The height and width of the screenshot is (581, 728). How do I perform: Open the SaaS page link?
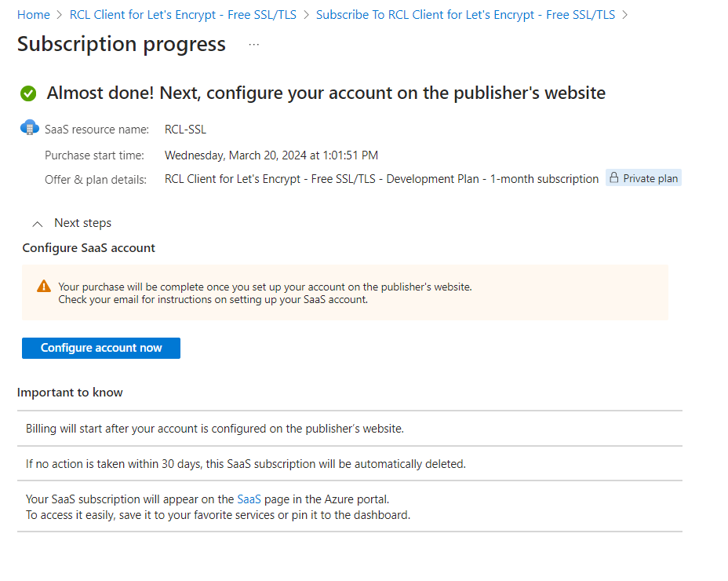(249, 499)
